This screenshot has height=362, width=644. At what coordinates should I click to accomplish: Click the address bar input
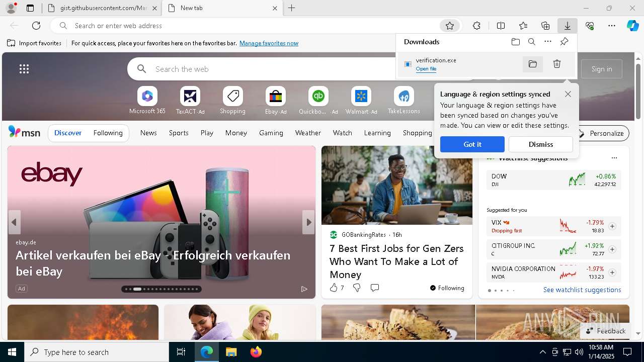254,26
